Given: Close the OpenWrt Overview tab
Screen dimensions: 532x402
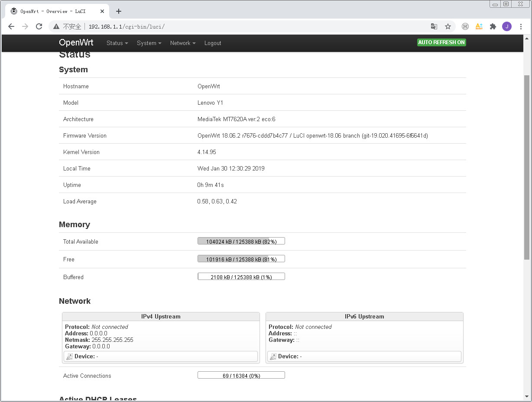Looking at the screenshot, I should click(x=102, y=11).
